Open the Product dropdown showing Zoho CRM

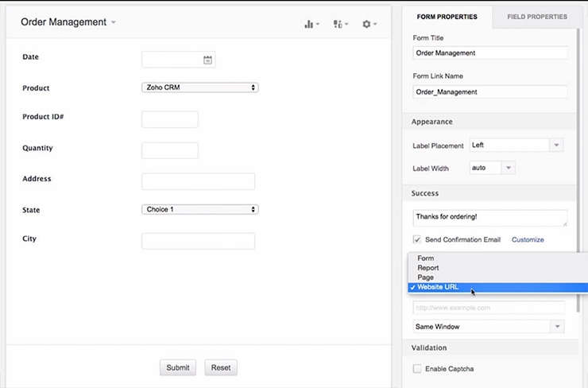[200, 87]
